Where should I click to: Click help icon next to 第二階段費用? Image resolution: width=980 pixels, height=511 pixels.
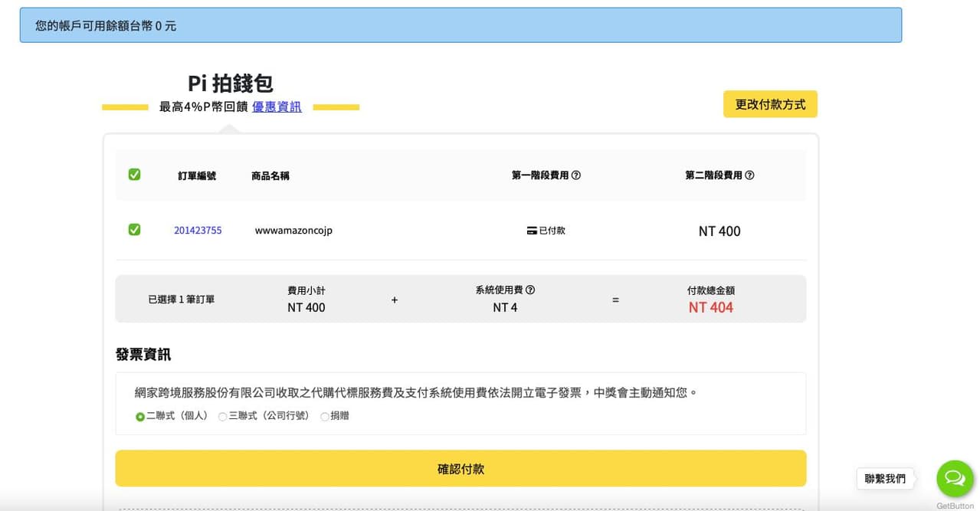[749, 175]
